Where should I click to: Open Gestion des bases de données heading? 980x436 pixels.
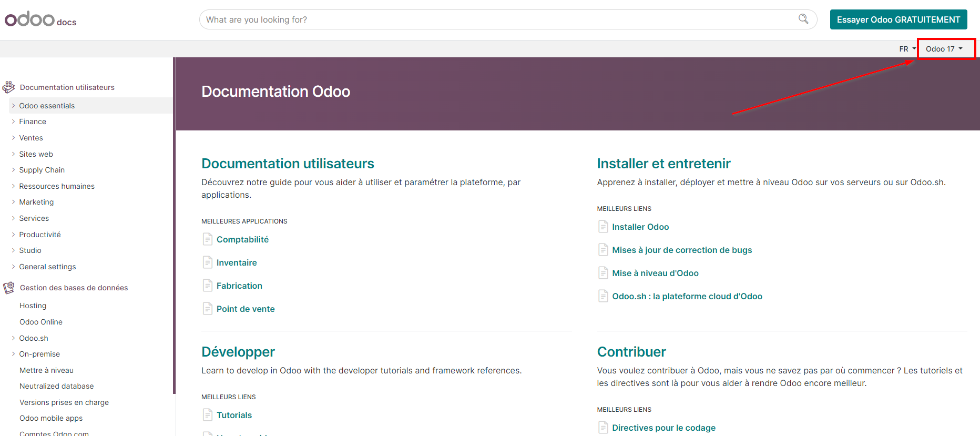[74, 288]
